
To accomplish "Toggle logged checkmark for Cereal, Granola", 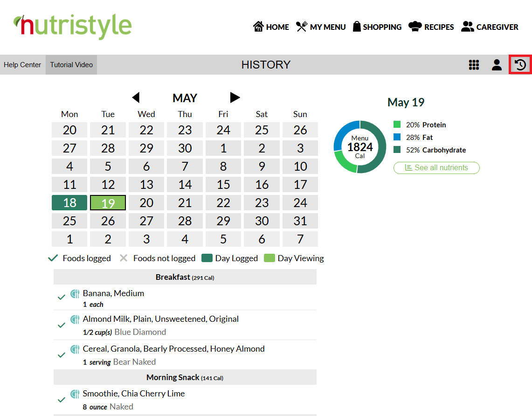I will coord(62,355).
